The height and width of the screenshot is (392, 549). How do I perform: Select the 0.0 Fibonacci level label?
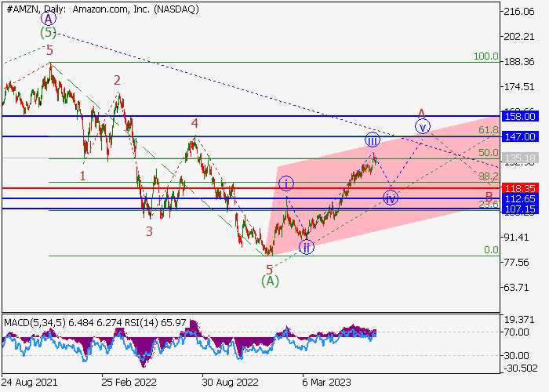tap(491, 249)
